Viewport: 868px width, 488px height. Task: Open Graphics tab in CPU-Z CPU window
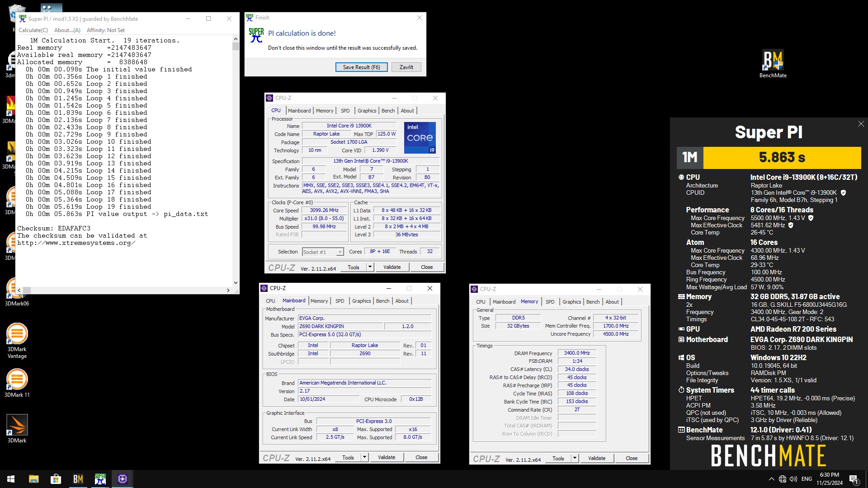coord(367,111)
